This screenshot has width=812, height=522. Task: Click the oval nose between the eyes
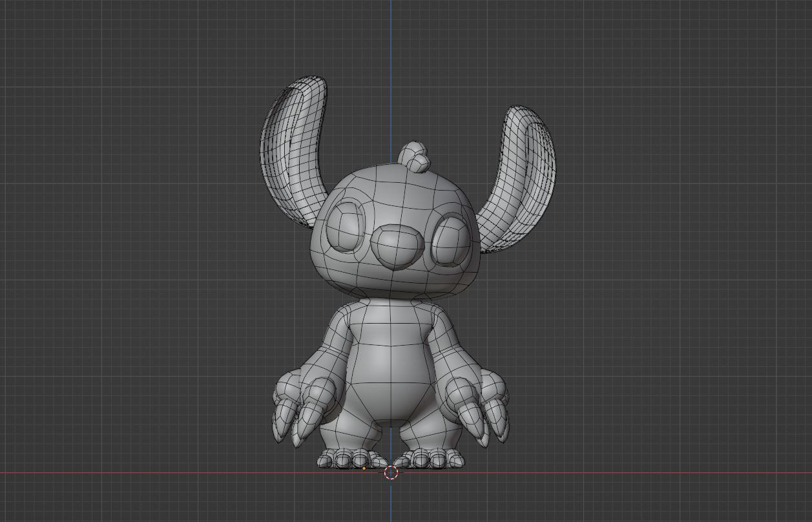tap(397, 246)
